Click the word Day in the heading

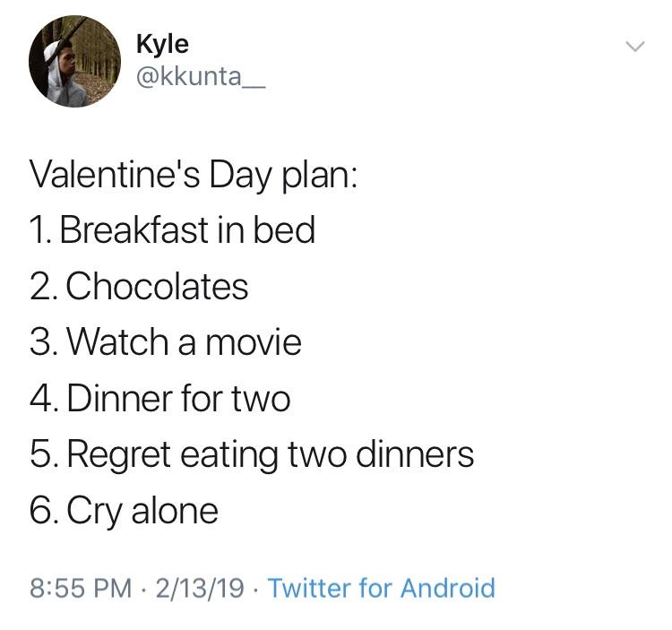[240, 176]
